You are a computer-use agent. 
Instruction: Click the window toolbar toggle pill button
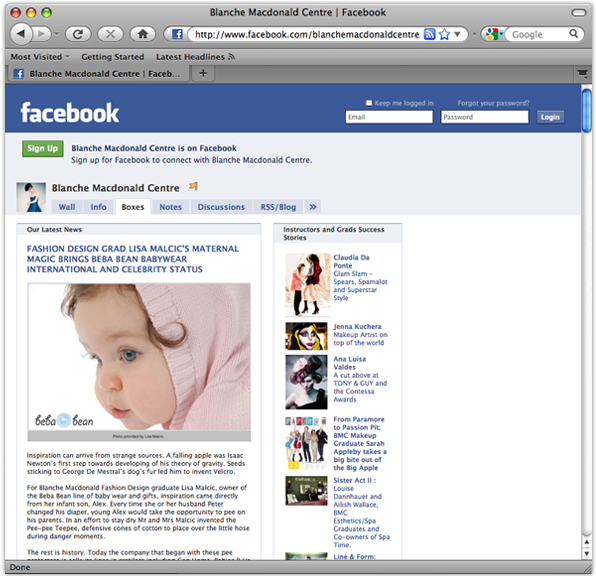(579, 13)
